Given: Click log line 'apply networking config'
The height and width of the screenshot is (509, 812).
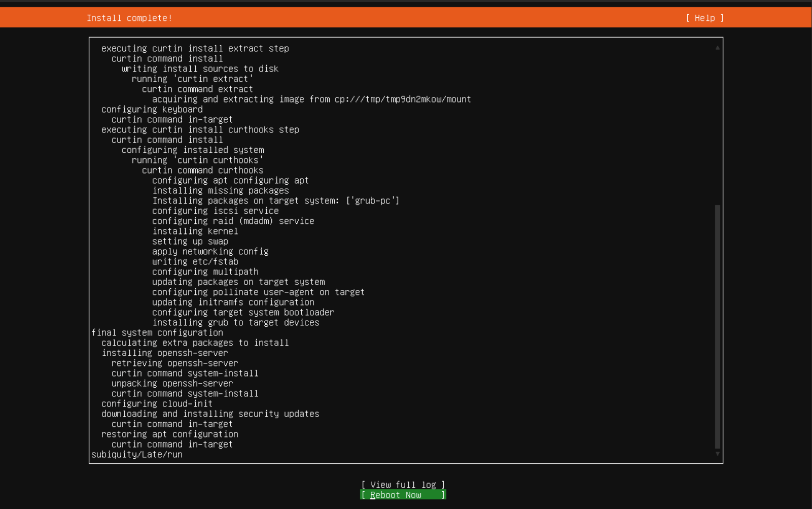Looking at the screenshot, I should 210,251.
